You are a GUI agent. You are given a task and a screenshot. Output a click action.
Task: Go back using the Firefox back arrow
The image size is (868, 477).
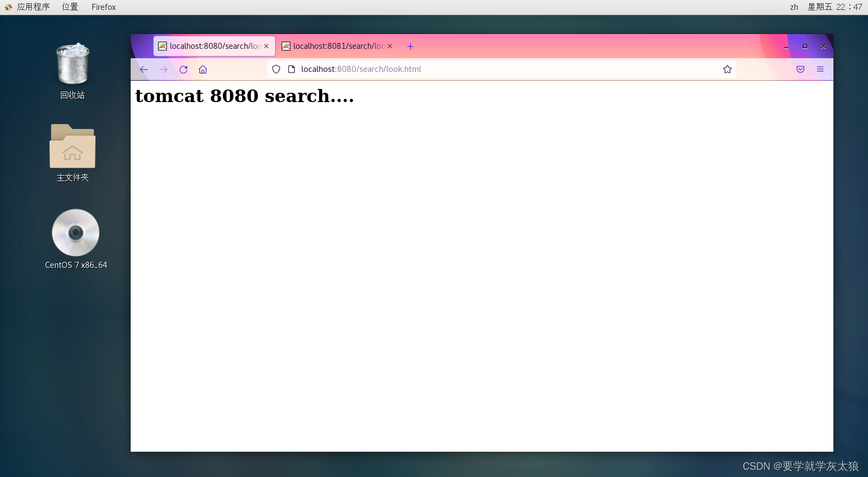tap(144, 69)
